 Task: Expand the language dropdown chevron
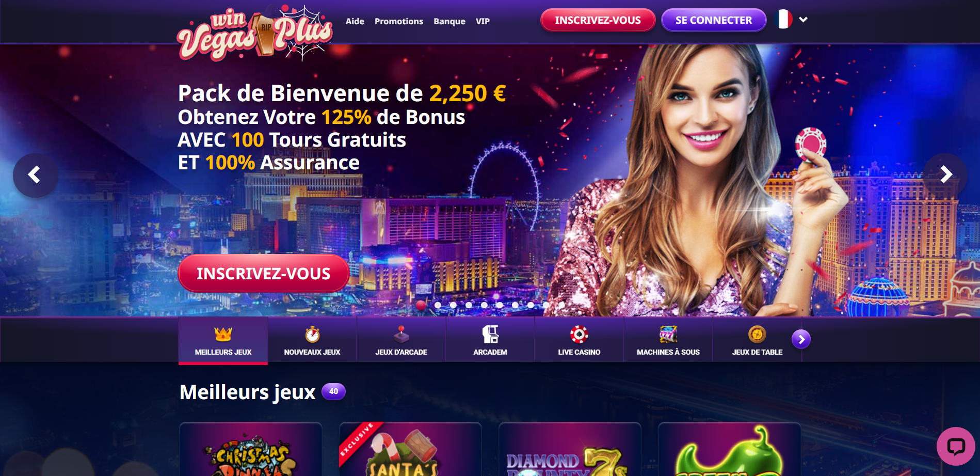click(x=803, y=20)
